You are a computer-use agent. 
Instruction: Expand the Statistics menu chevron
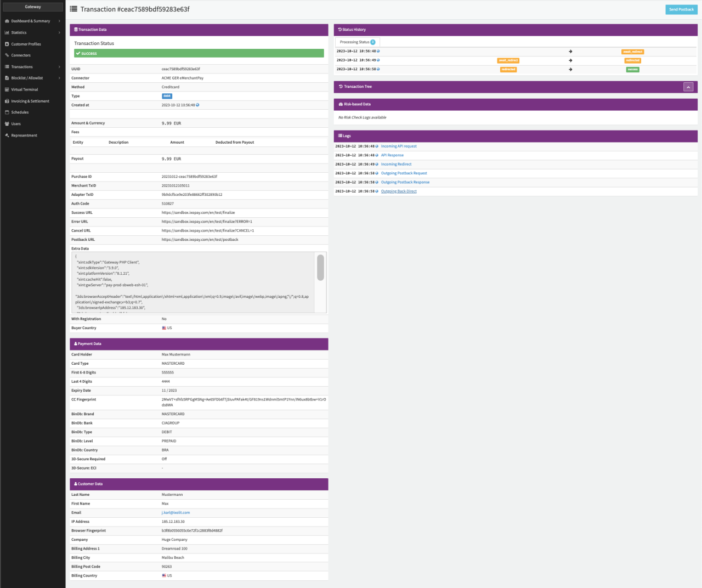(59, 32)
